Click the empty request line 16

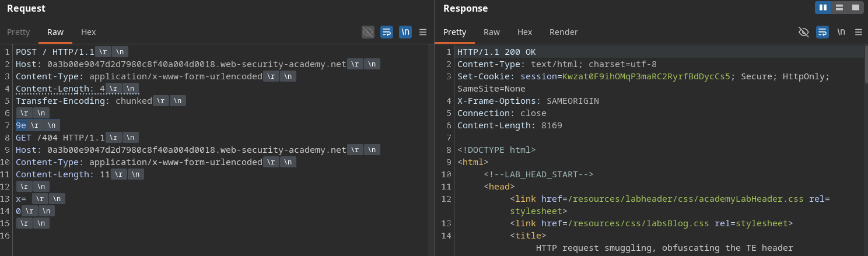point(222,236)
